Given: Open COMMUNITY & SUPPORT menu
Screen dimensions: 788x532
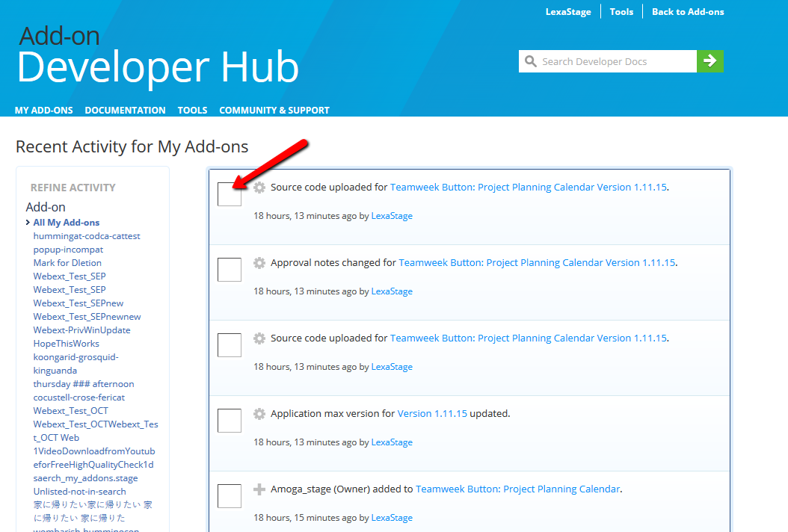Looking at the screenshot, I should (274, 110).
